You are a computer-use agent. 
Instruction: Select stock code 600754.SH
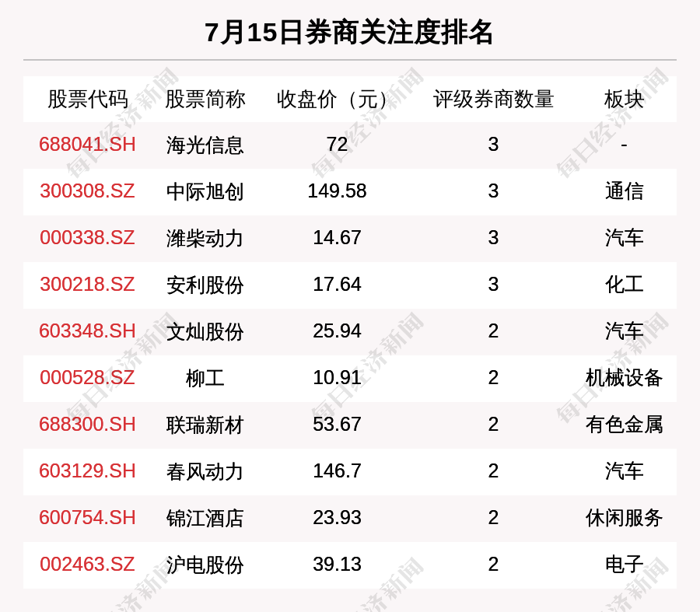pyautogui.click(x=87, y=518)
